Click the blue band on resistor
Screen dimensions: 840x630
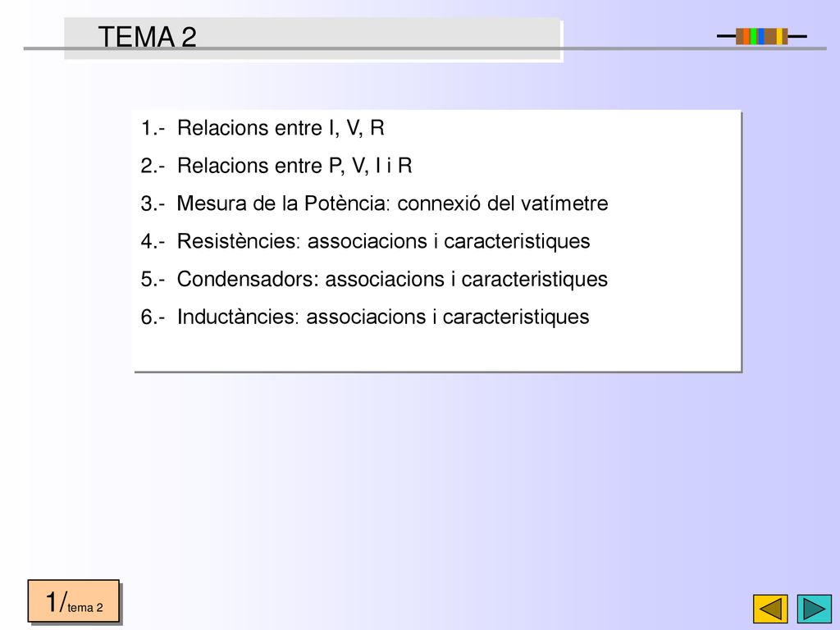761,36
